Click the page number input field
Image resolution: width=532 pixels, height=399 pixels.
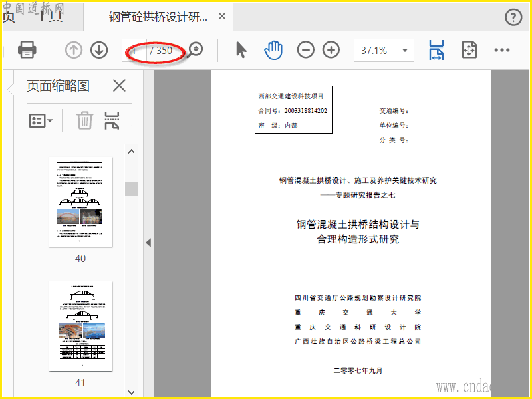click(134, 51)
